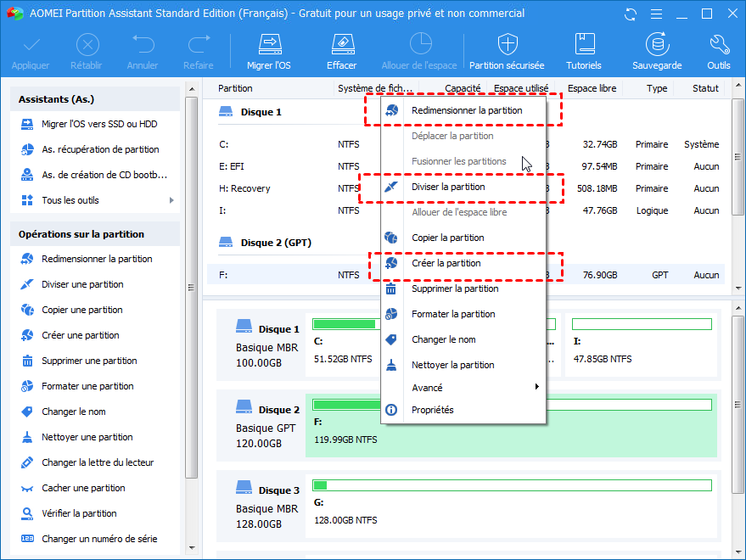The width and height of the screenshot is (746, 560).
Task: Click Changer la lettre du lecteur
Action: click(98, 462)
